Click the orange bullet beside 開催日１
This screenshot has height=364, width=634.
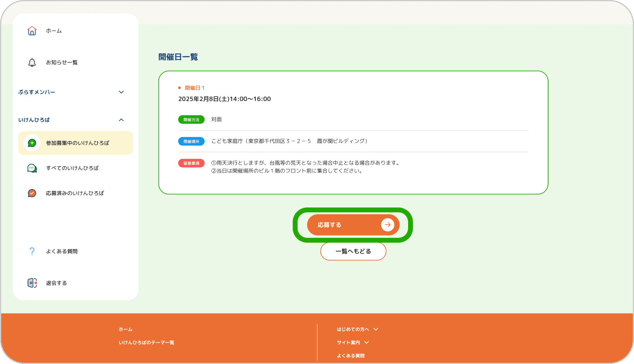(x=180, y=88)
